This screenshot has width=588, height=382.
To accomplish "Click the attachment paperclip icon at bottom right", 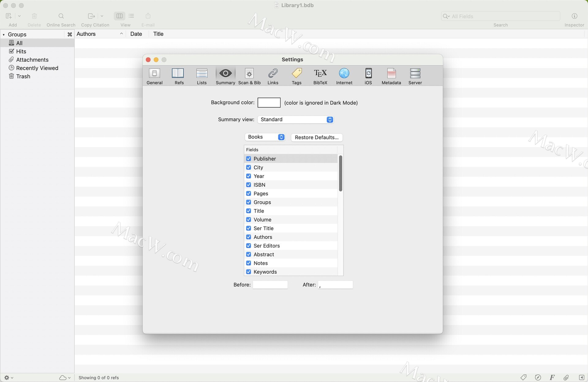I will pos(566,377).
